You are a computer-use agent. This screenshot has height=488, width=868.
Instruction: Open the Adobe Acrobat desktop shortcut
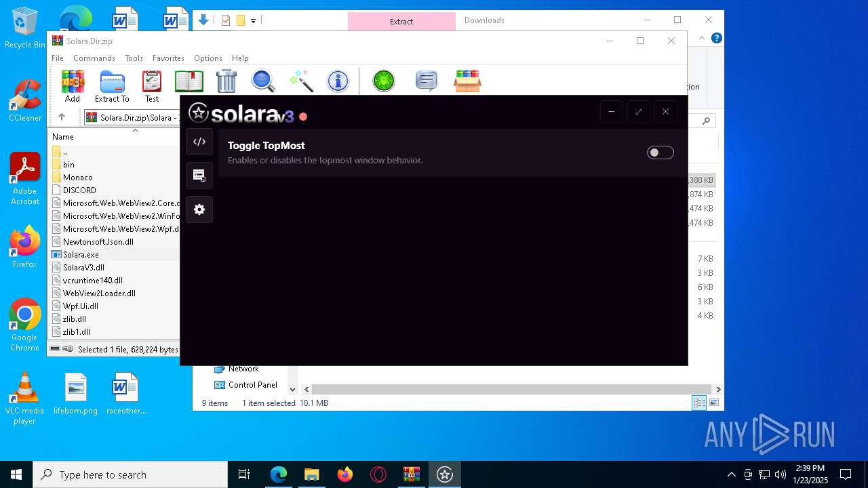[24, 179]
